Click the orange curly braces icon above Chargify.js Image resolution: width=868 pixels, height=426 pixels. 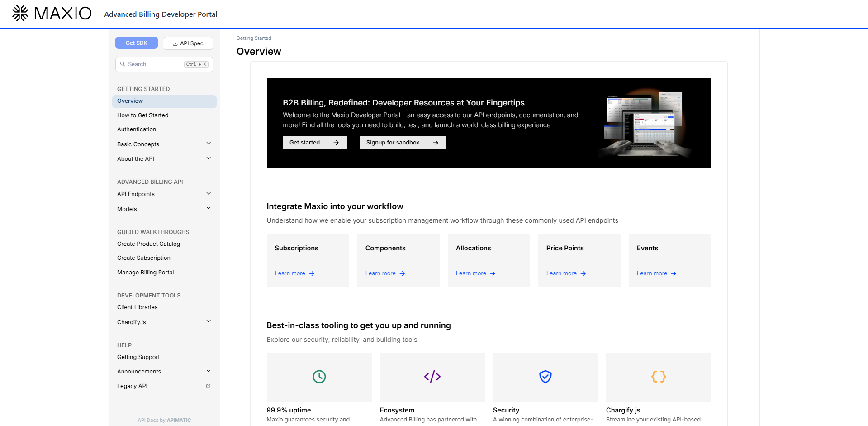pyautogui.click(x=658, y=377)
